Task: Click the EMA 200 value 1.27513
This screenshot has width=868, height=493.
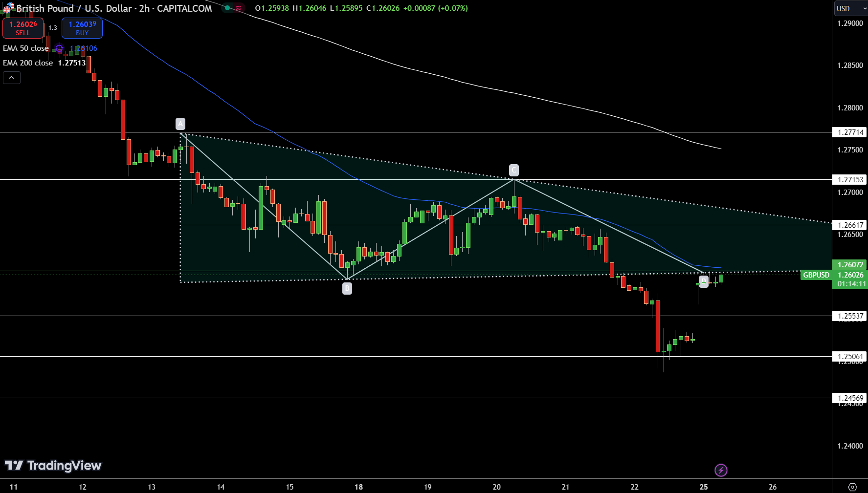Action: [72, 63]
